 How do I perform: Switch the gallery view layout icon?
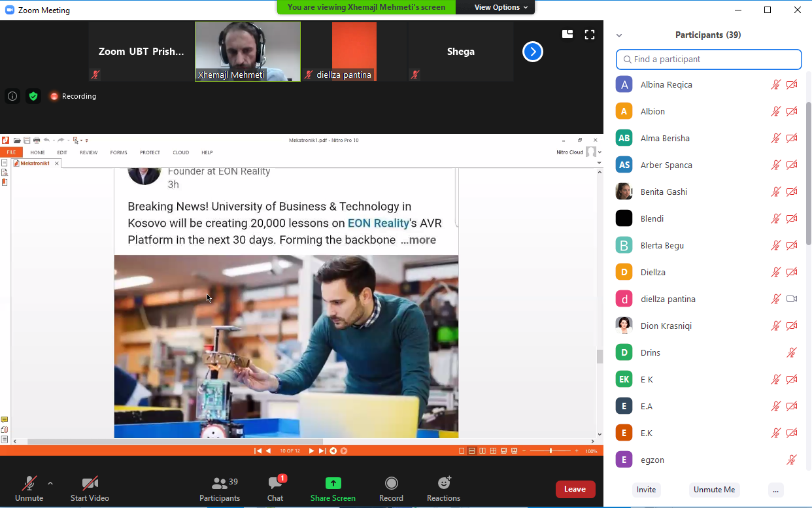567,35
